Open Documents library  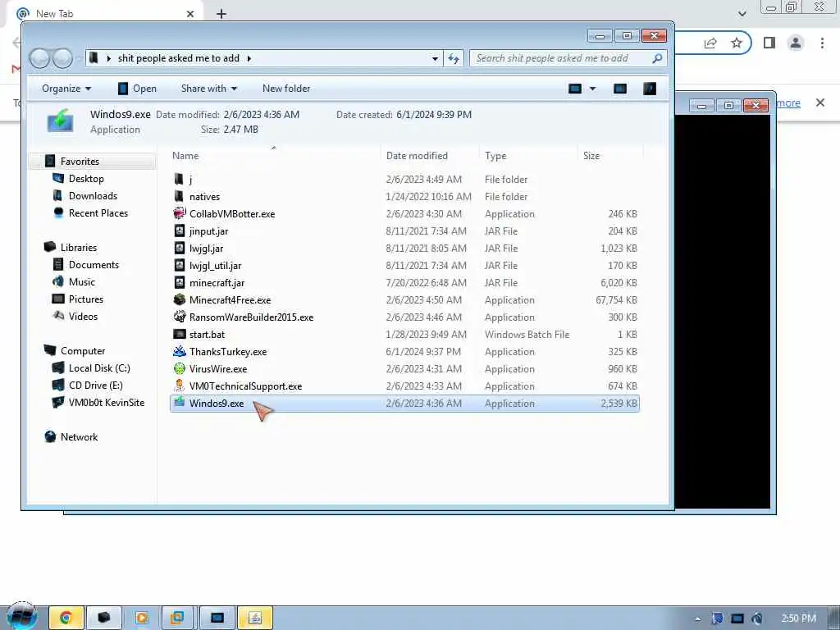pyautogui.click(x=94, y=265)
